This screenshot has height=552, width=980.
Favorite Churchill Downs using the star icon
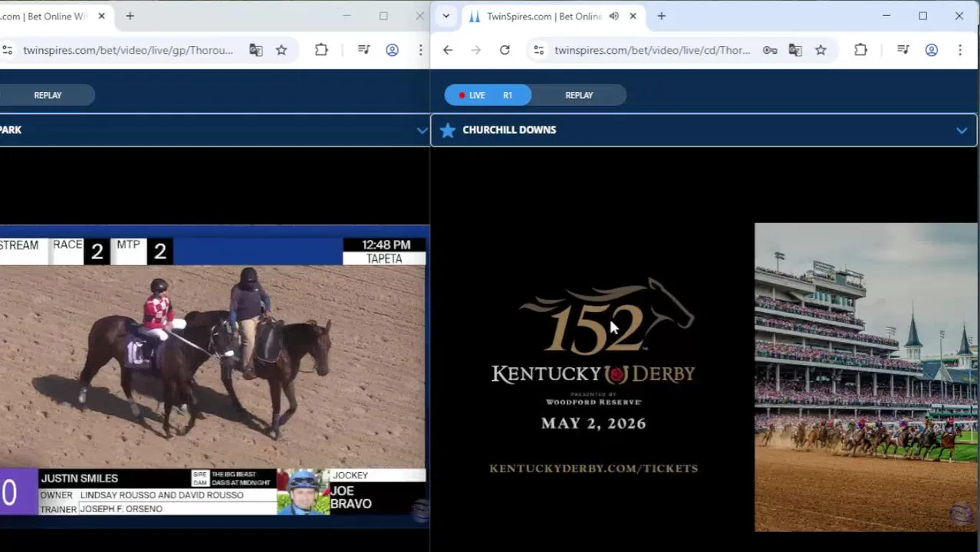click(x=448, y=130)
